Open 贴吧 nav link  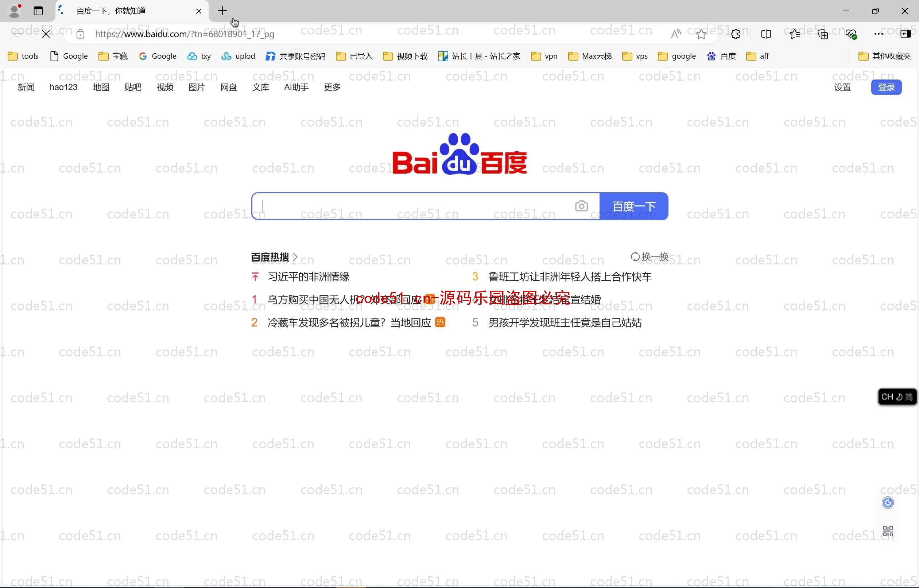(133, 88)
